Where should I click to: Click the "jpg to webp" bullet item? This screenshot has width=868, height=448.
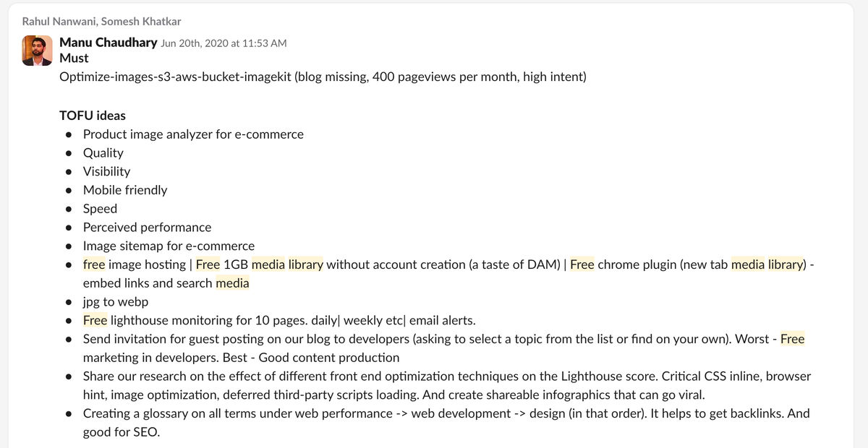pos(116,302)
